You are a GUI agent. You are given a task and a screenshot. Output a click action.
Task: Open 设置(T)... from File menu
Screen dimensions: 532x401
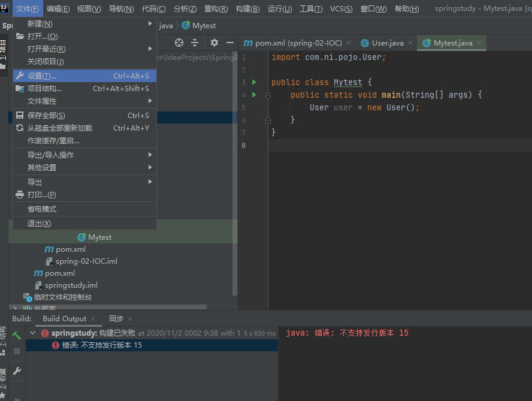coord(85,76)
